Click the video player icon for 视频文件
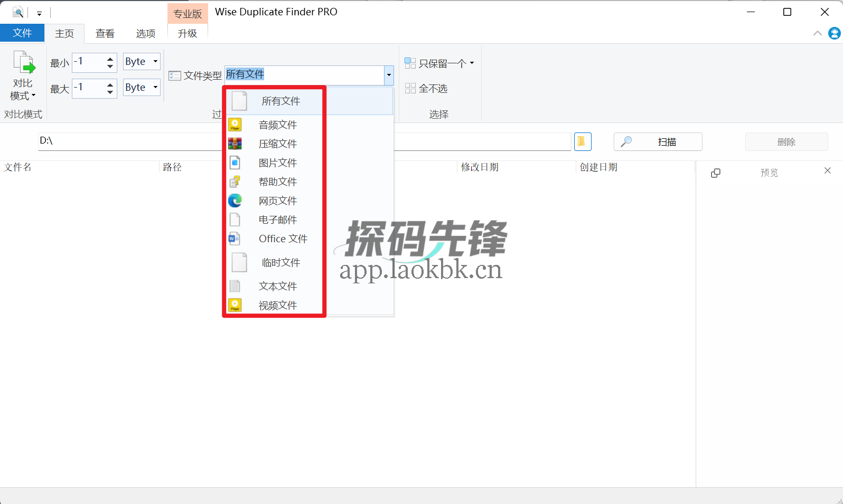This screenshot has height=504, width=843. (235, 305)
